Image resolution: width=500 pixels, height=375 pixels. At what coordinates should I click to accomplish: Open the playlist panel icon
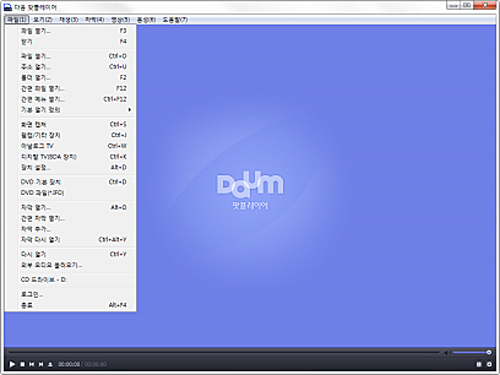tap(479, 364)
